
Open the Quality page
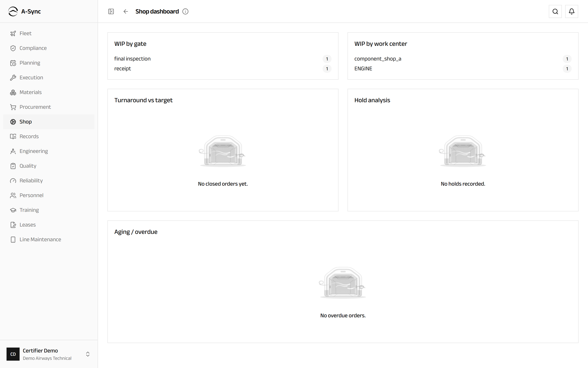[49, 166]
